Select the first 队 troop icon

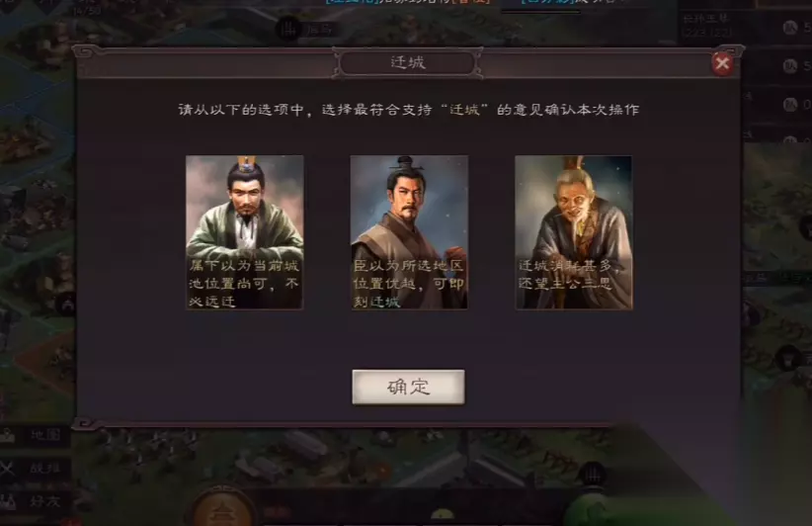tap(789, 27)
